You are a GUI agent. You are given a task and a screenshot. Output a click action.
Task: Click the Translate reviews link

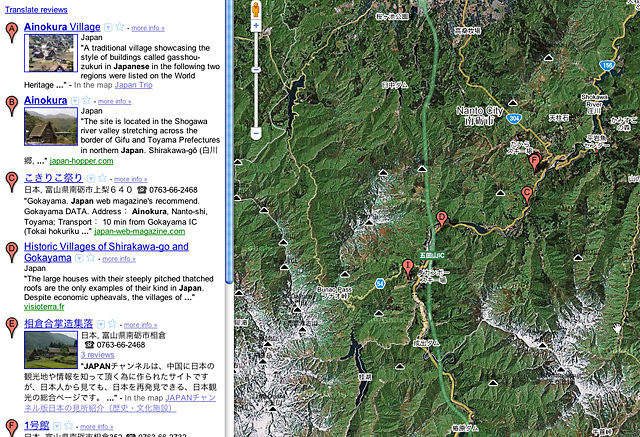[x=36, y=8]
